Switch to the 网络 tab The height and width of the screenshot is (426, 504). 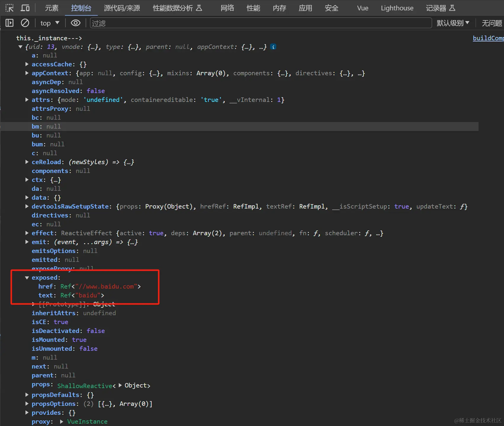tap(227, 8)
